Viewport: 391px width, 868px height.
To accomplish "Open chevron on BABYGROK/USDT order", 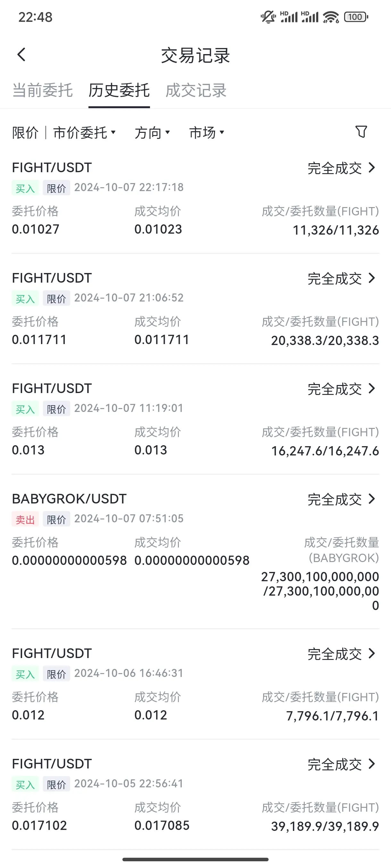I will click(372, 499).
